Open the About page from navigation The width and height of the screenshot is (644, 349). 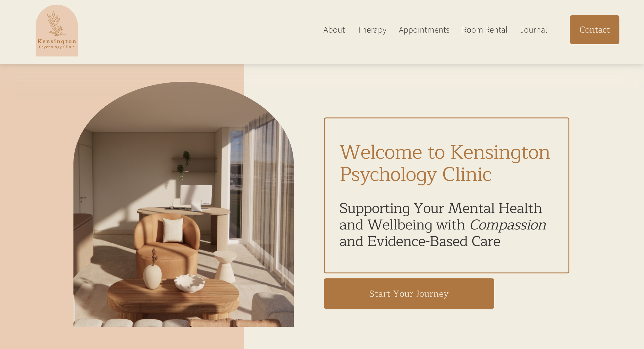(334, 30)
